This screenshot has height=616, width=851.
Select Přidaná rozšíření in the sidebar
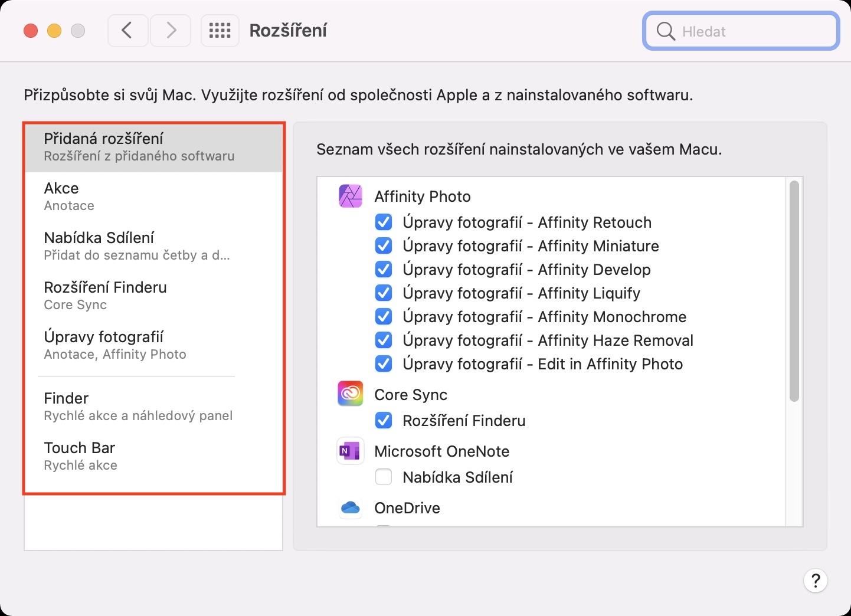[153, 148]
